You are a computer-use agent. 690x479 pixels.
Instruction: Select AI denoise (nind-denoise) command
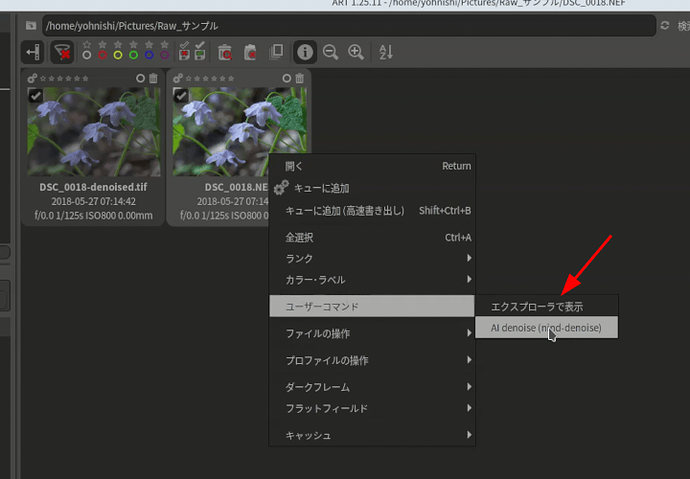(x=546, y=328)
